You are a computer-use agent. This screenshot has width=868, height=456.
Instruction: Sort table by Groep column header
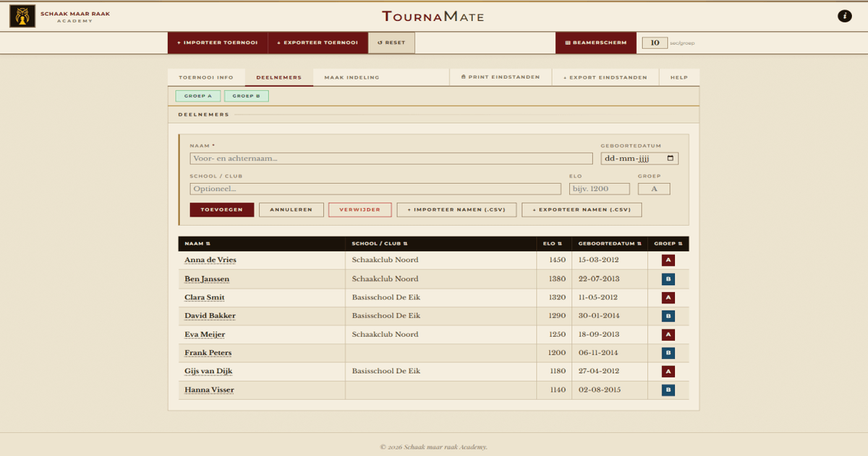(x=668, y=244)
